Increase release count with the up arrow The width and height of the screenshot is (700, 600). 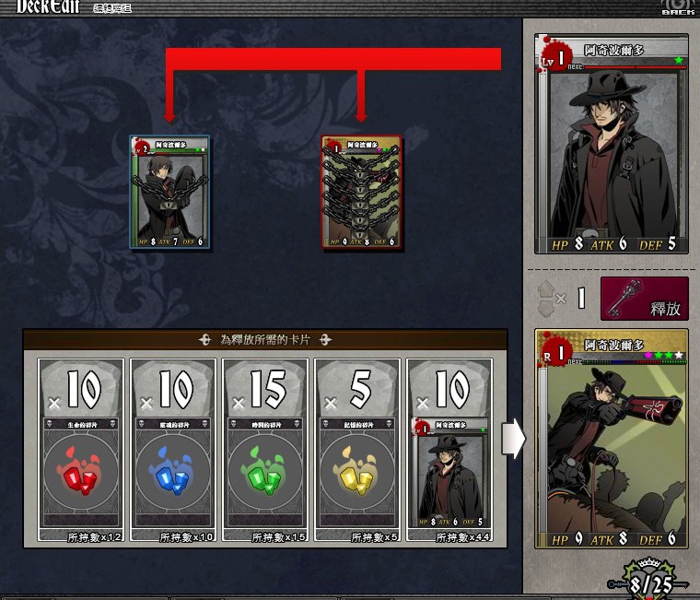click(x=546, y=288)
